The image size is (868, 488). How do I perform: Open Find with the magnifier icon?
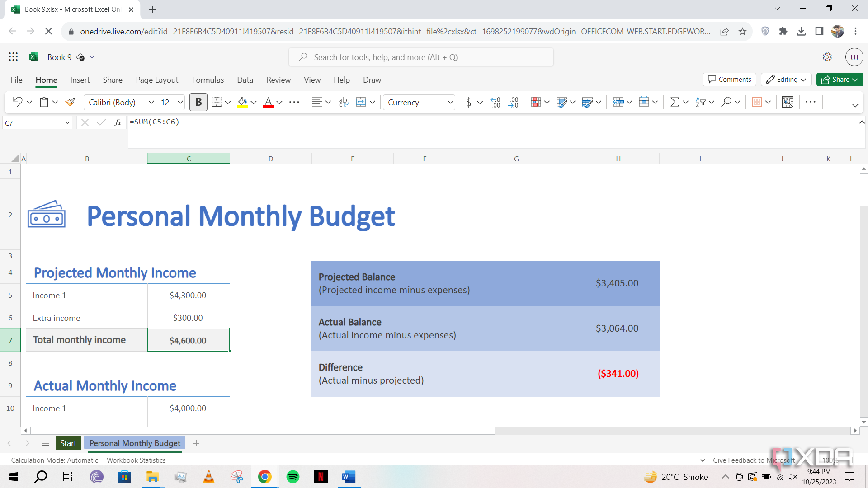coord(726,102)
